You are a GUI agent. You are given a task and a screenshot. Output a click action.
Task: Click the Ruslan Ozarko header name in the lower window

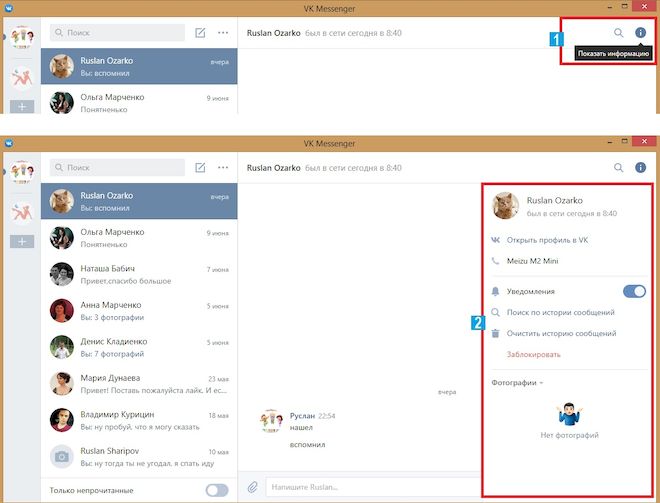point(274,168)
